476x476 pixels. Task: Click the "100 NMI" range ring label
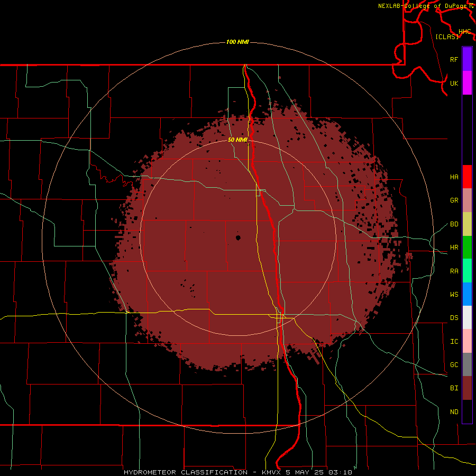point(237,42)
